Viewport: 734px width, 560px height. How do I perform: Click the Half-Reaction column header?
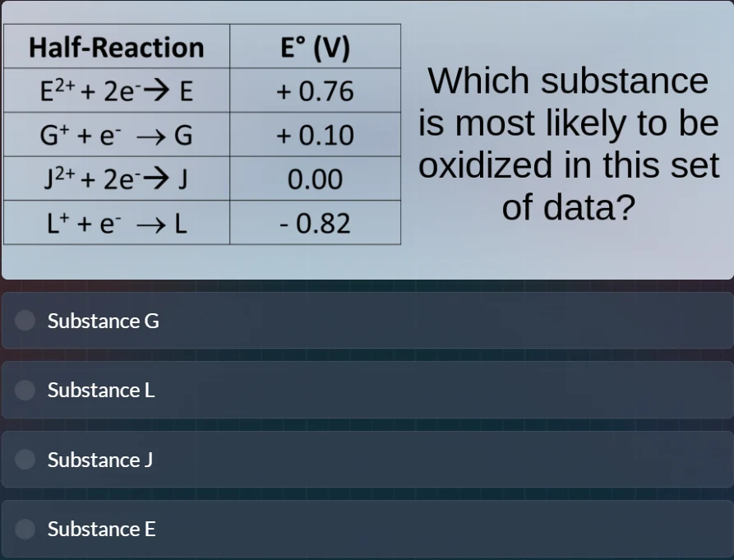115,47
